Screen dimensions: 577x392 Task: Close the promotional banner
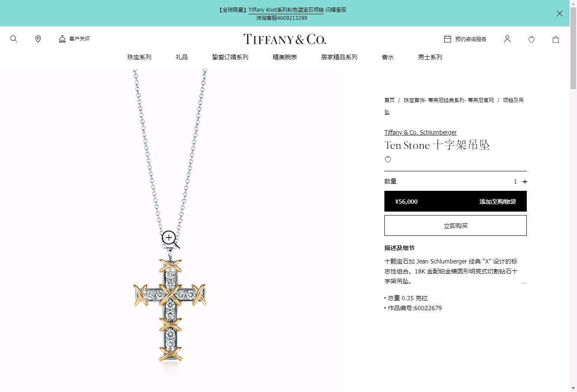tap(560, 13)
